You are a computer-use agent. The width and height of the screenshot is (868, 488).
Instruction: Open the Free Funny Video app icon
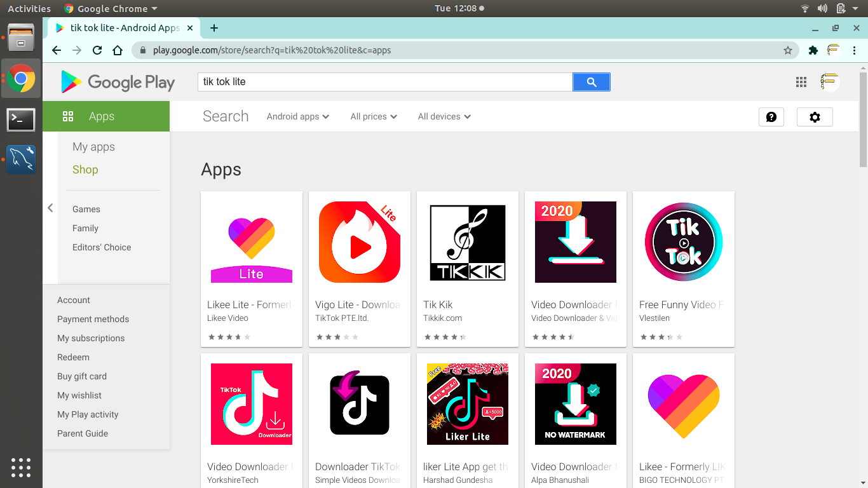[x=684, y=242]
